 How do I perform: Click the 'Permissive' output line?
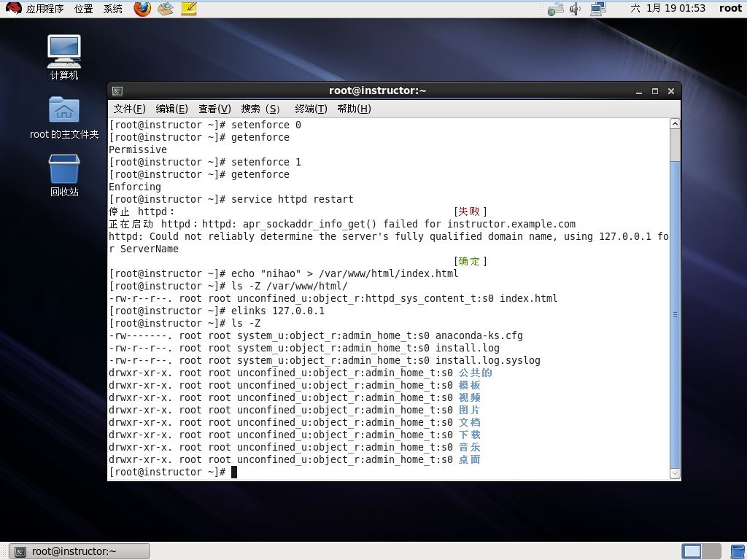[x=138, y=149]
